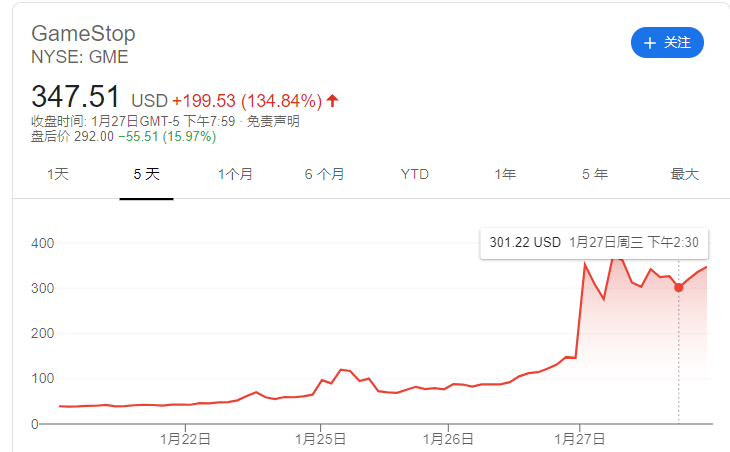Select the 1年 range tab
730x452 pixels.
point(504,174)
